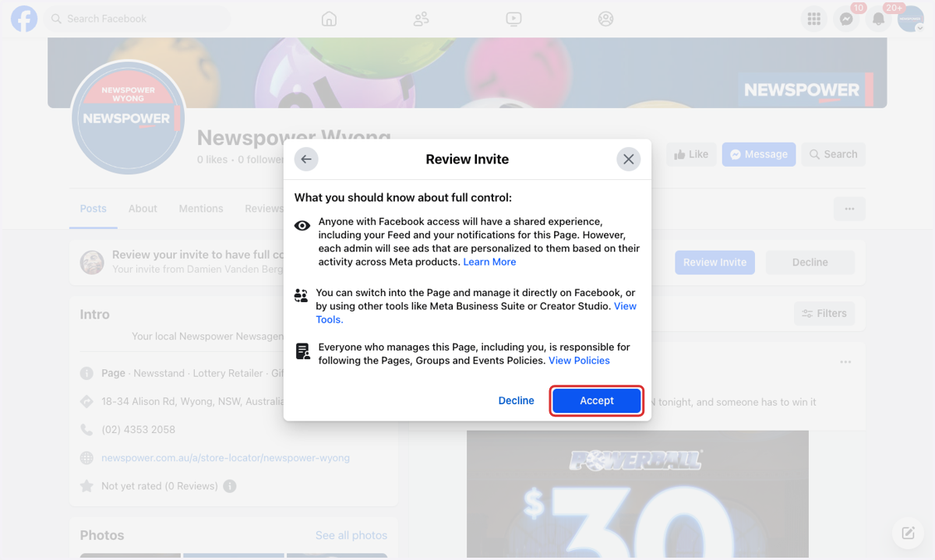Open the notifications bell icon
This screenshot has height=560, width=935.
(x=879, y=19)
